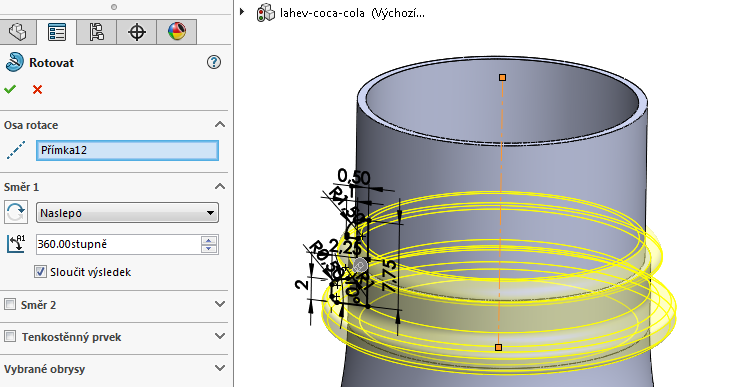Screen dimensions: 750x387
Task: Select the 2 dimension at lower left
Action: tap(301, 284)
